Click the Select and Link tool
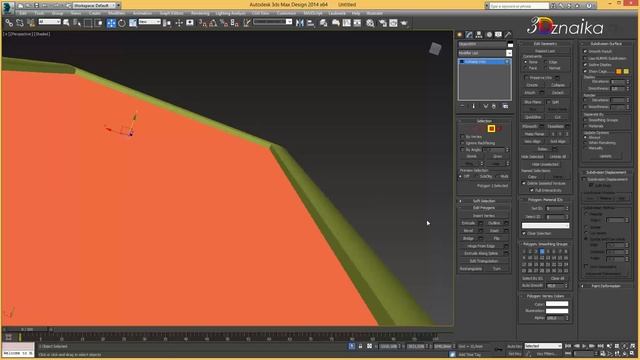640x360 pixels. [9, 23]
